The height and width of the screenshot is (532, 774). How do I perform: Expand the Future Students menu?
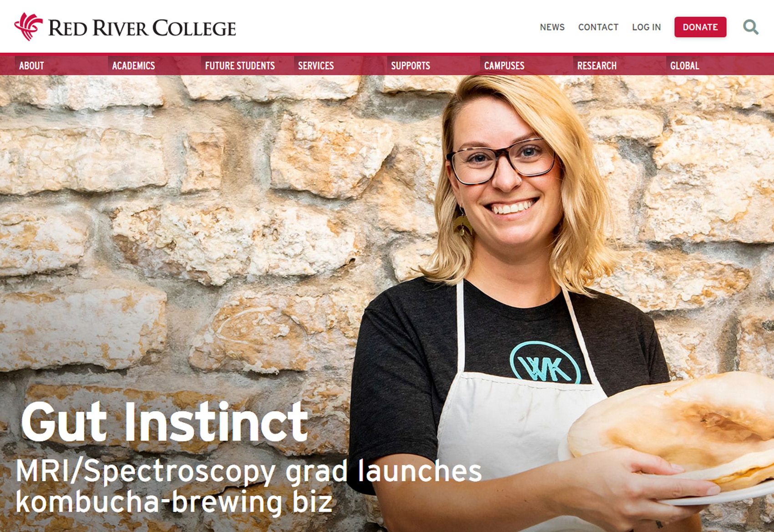pos(240,66)
